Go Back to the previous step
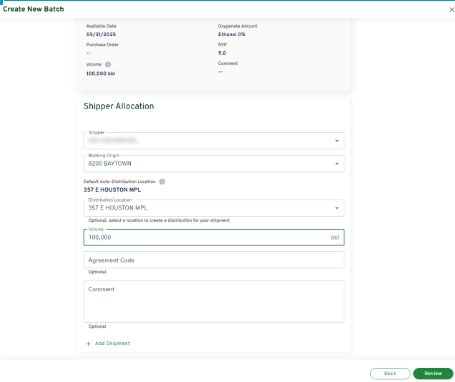The image size is (455, 382). [x=390, y=374]
